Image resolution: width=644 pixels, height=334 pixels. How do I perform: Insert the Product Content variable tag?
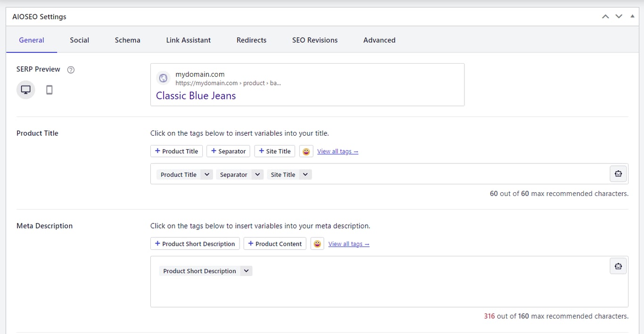point(275,244)
